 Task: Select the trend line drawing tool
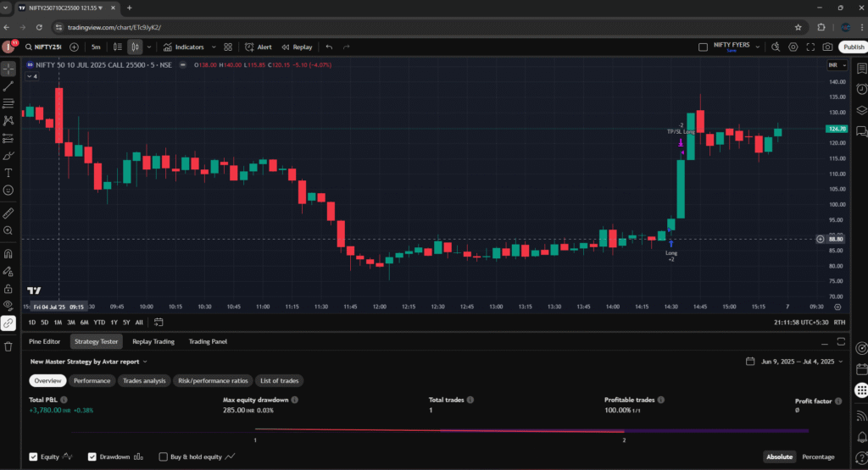(x=8, y=86)
